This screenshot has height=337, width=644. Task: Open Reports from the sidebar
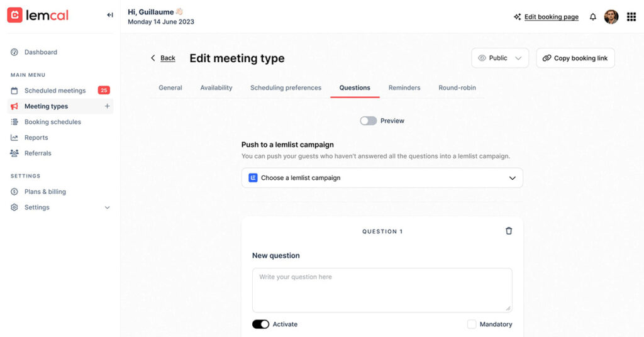[x=36, y=138]
